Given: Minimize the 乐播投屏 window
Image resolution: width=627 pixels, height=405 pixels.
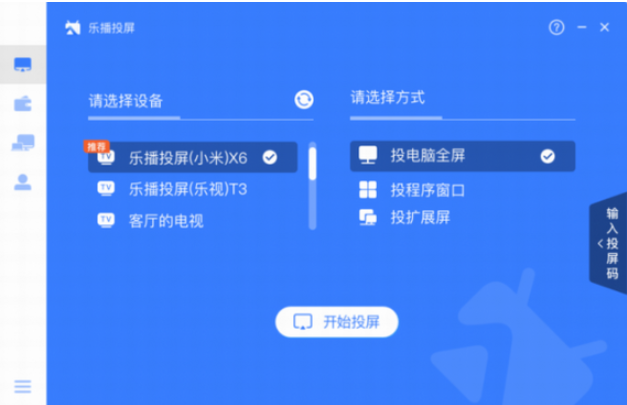Looking at the screenshot, I should coord(582,27).
